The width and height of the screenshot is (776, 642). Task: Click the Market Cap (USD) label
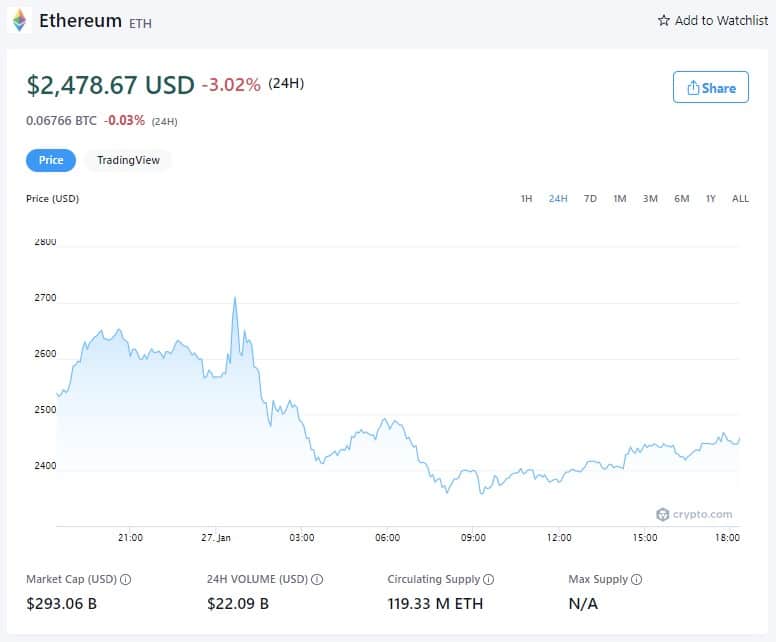click(x=71, y=579)
